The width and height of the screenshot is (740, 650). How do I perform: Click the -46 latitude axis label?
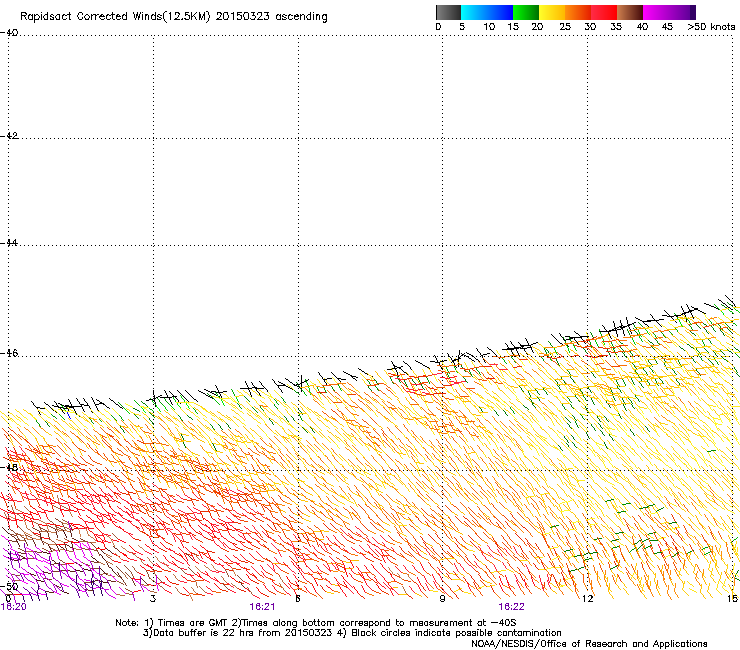[x=9, y=353]
